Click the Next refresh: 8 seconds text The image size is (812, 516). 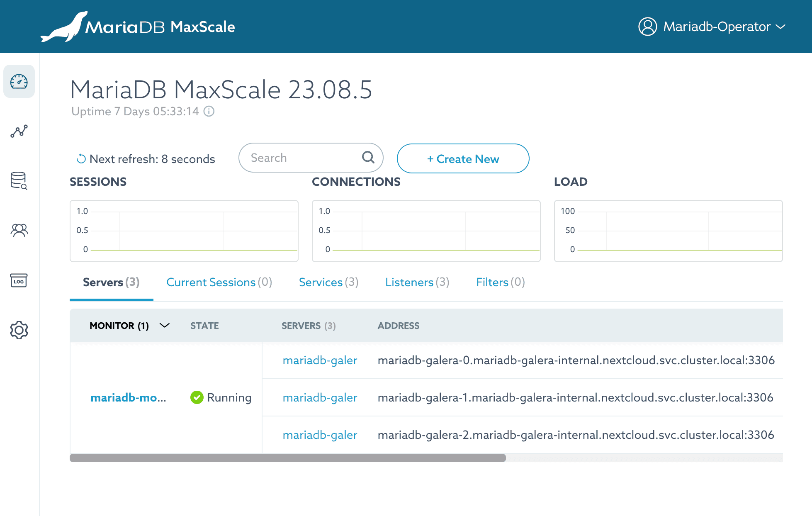[152, 159]
